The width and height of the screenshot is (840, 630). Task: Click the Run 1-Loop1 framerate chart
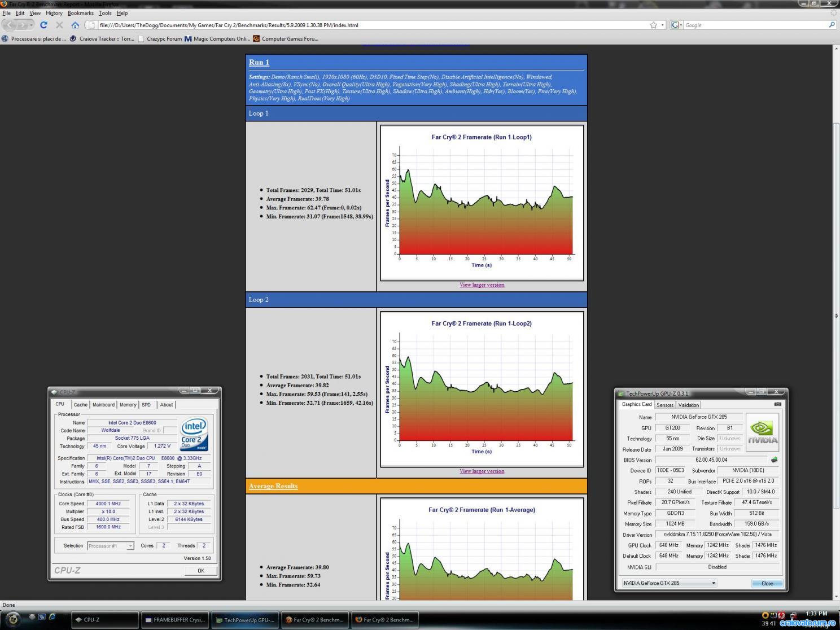click(x=482, y=203)
